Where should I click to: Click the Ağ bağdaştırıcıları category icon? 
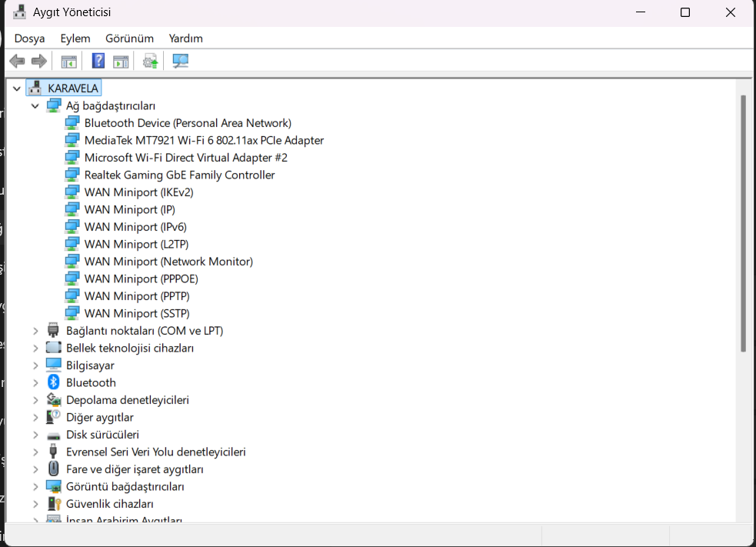point(54,105)
